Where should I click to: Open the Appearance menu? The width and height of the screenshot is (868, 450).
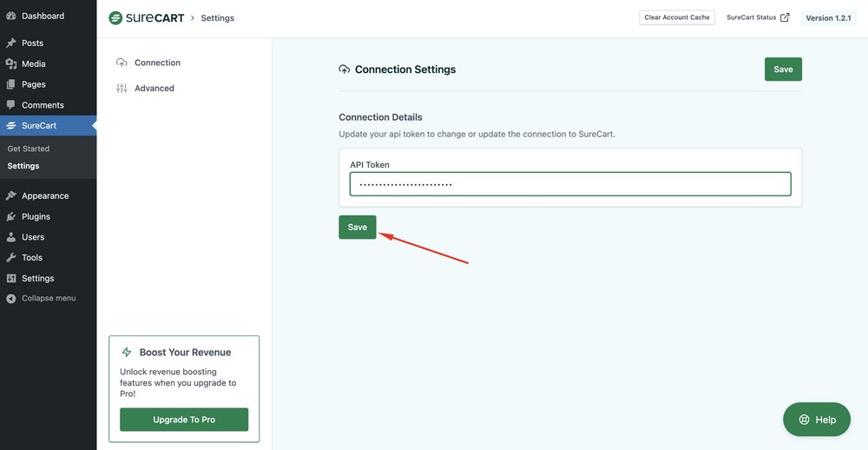48,195
